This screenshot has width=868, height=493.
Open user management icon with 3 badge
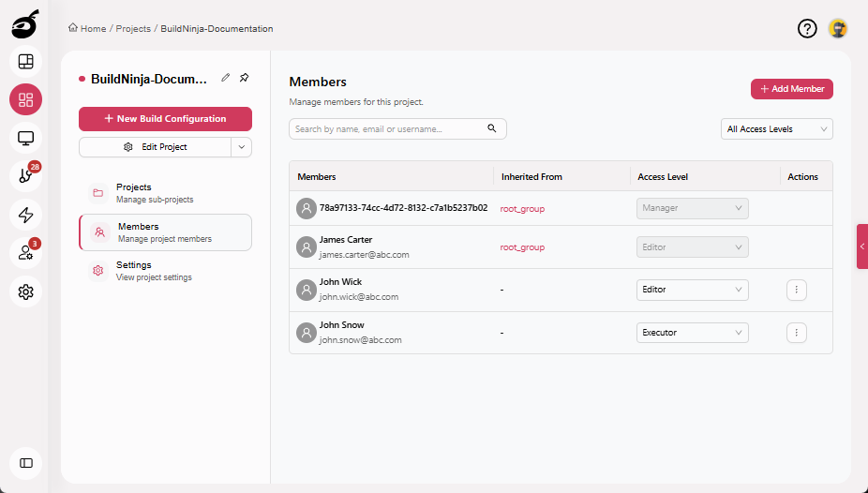[25, 253]
